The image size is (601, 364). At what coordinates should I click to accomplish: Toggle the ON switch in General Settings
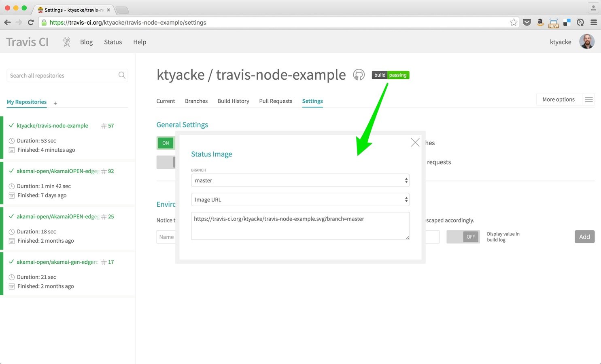pos(166,143)
